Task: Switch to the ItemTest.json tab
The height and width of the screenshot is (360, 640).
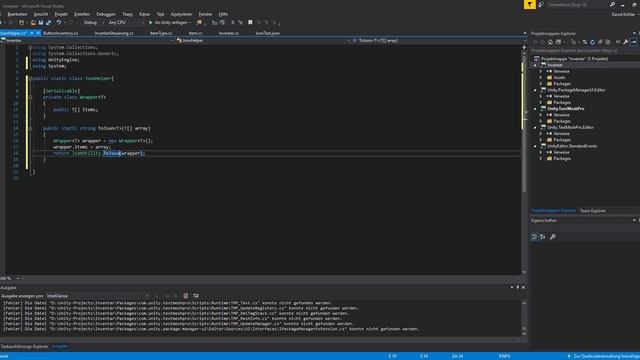Action: (x=267, y=33)
